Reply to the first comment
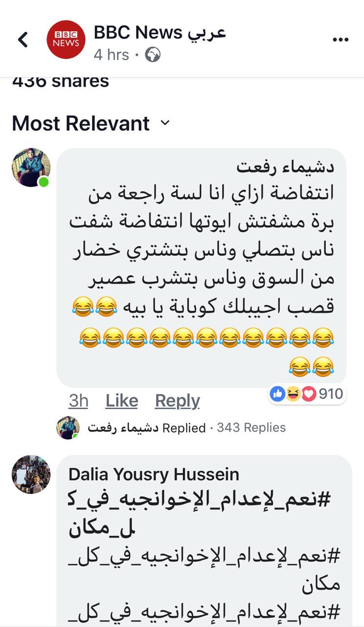Screen dimensions: 364x627 [x=177, y=401]
